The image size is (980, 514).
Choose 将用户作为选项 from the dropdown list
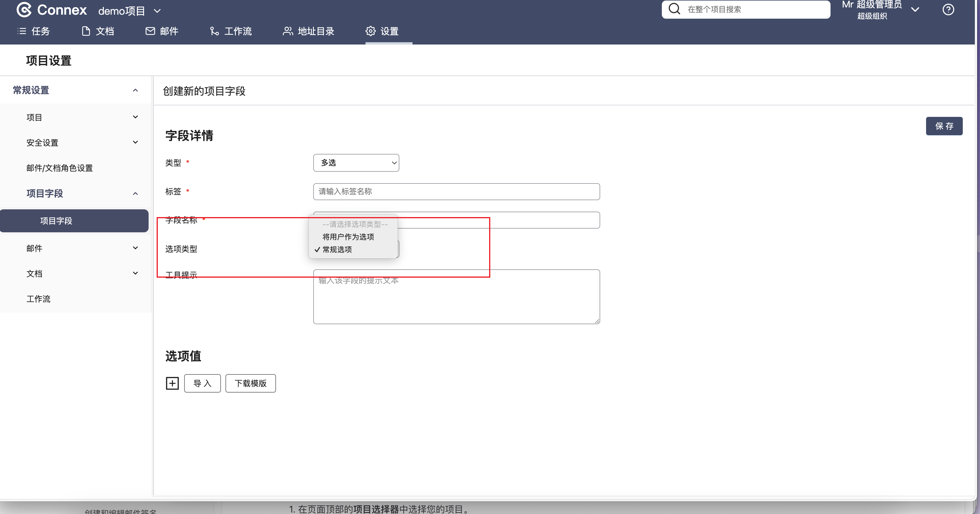point(348,237)
